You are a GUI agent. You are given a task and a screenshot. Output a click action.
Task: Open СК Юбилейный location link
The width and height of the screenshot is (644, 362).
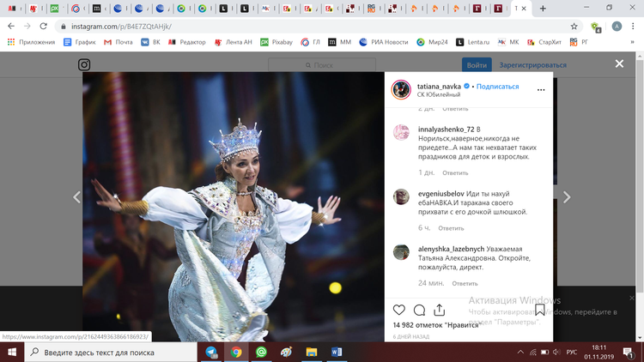pos(439,94)
